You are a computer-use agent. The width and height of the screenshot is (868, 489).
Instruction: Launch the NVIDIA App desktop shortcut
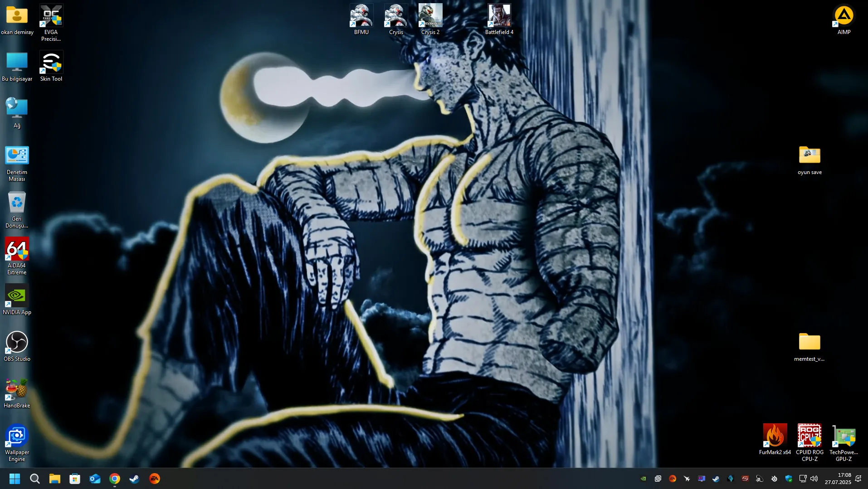pyautogui.click(x=17, y=300)
